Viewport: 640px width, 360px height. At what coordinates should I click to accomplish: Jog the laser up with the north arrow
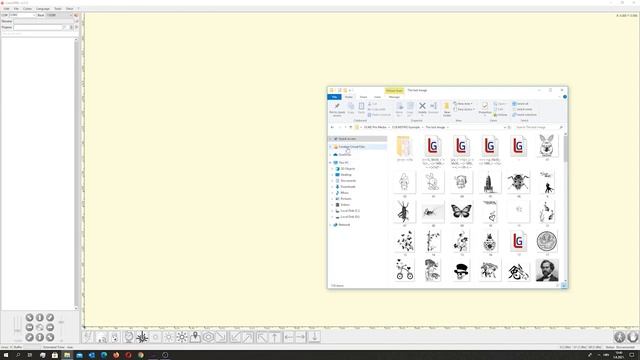click(x=40, y=318)
